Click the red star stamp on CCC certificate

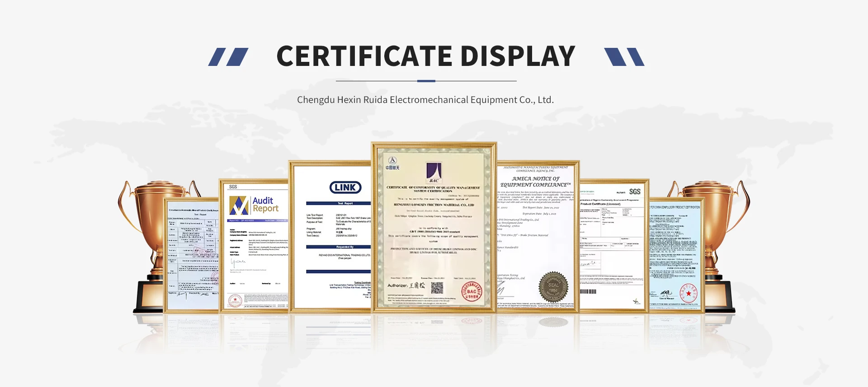688,294
